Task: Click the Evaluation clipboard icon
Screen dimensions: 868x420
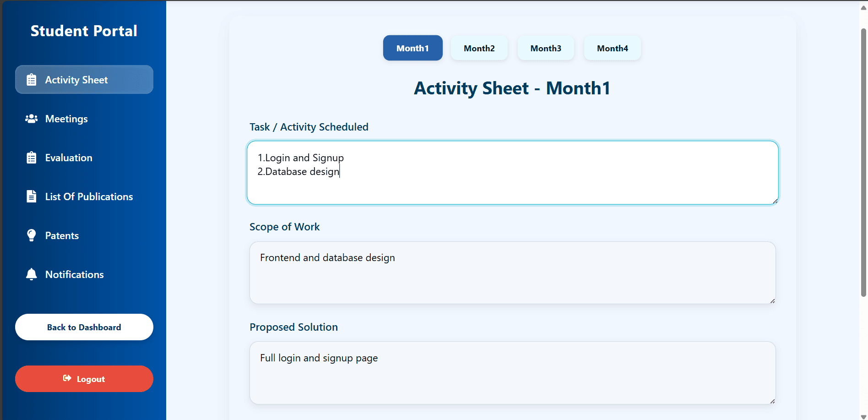Action: (31, 158)
